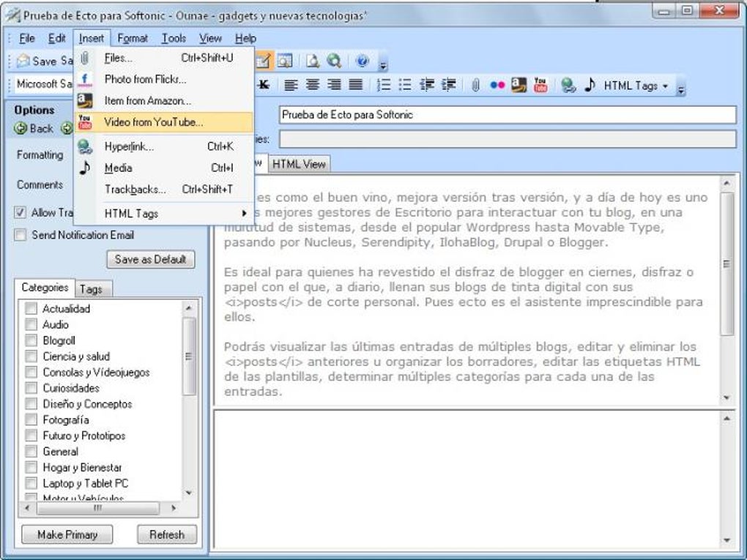Check the Consolas y Vídeojuegos category
747x560 pixels.
[x=31, y=372]
